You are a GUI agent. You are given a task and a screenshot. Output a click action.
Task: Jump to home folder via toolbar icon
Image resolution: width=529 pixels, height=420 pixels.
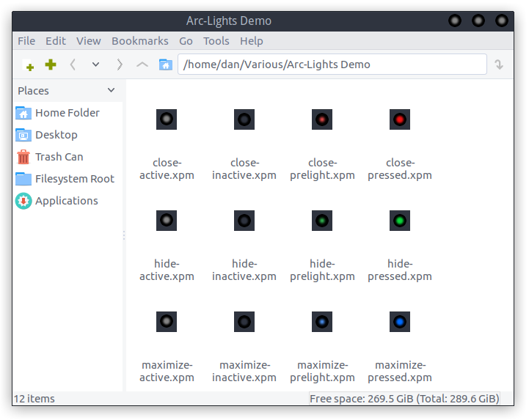165,65
